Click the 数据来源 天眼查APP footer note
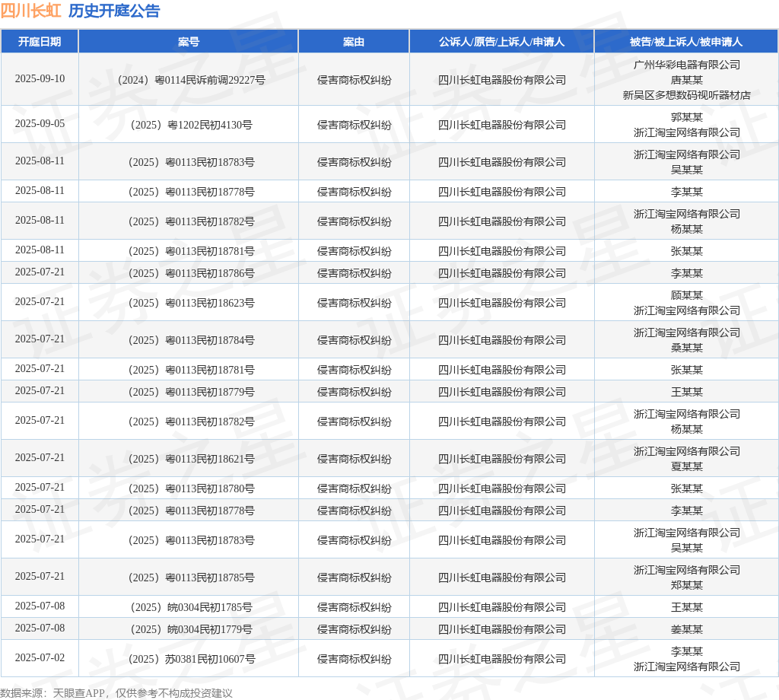 click(x=116, y=693)
